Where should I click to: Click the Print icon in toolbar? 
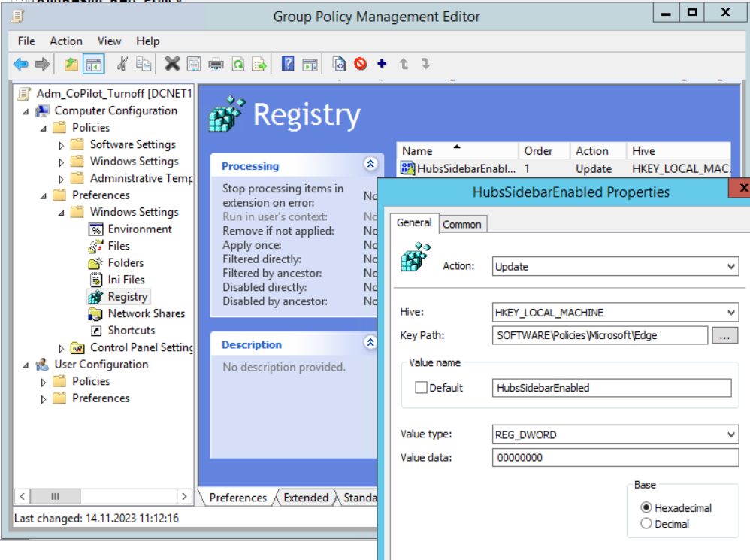tap(216, 64)
